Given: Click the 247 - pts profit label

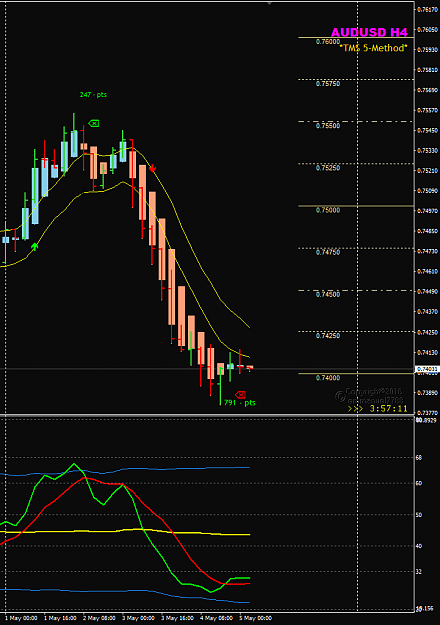Looking at the screenshot, I should (x=93, y=94).
